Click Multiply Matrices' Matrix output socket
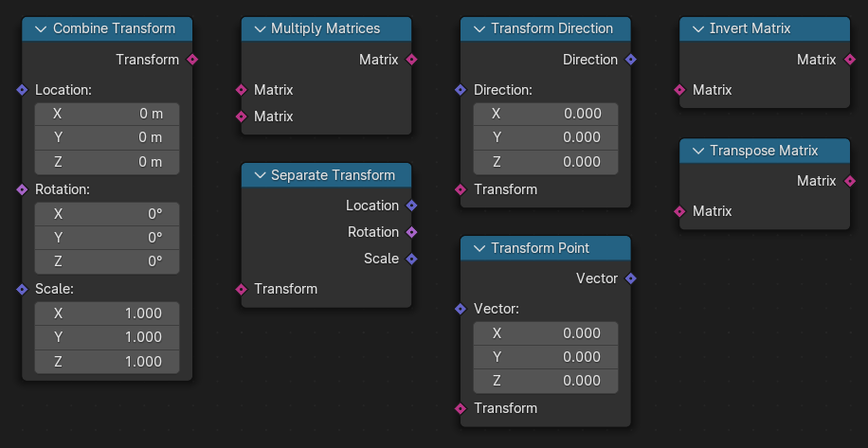 411,59
